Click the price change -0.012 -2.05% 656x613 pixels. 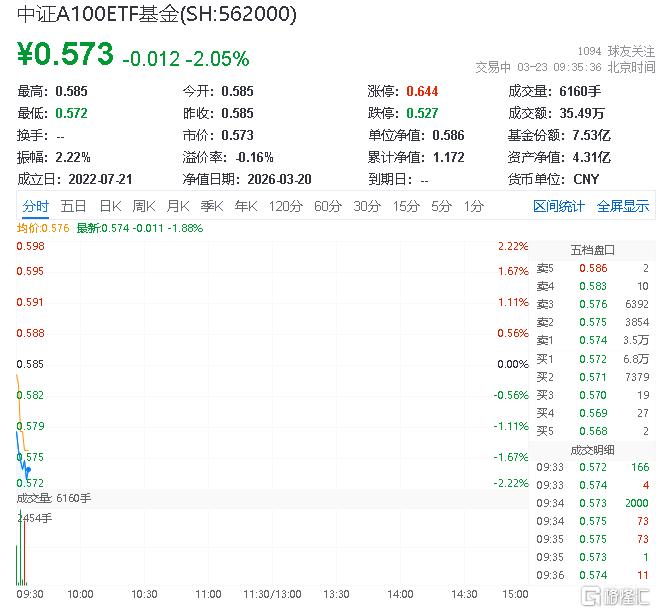tap(186, 59)
